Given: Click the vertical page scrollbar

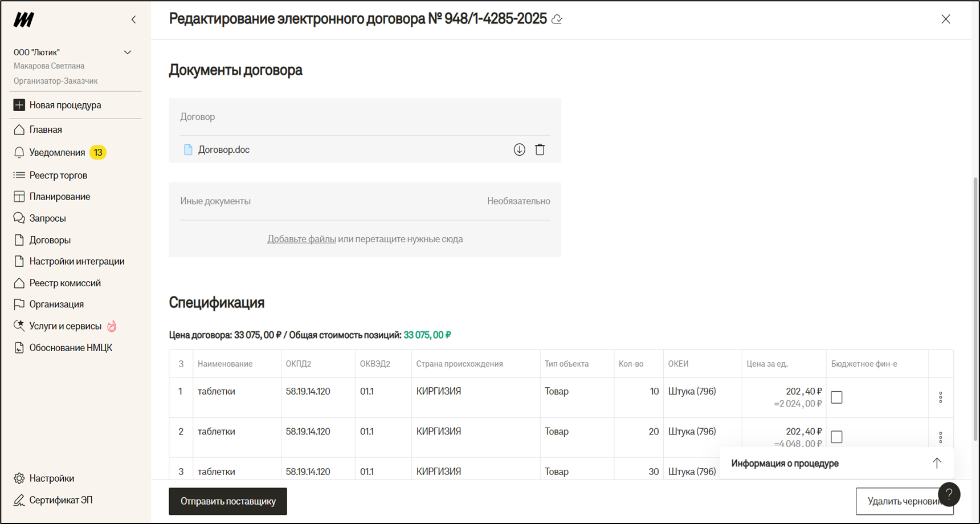Looking at the screenshot, I should (x=975, y=308).
